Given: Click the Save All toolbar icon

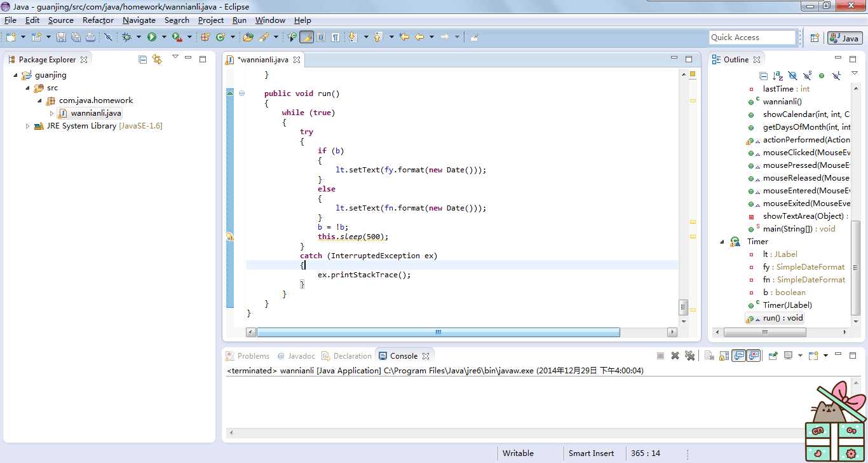Looking at the screenshot, I should click(x=76, y=38).
